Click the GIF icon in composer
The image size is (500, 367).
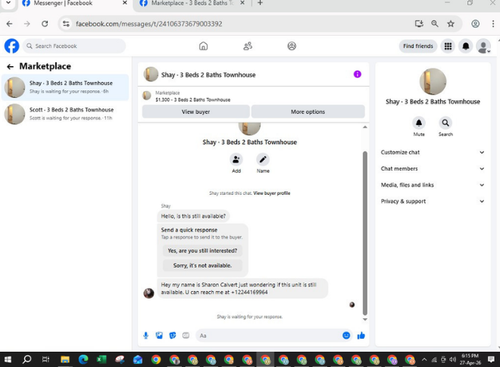coord(186,335)
